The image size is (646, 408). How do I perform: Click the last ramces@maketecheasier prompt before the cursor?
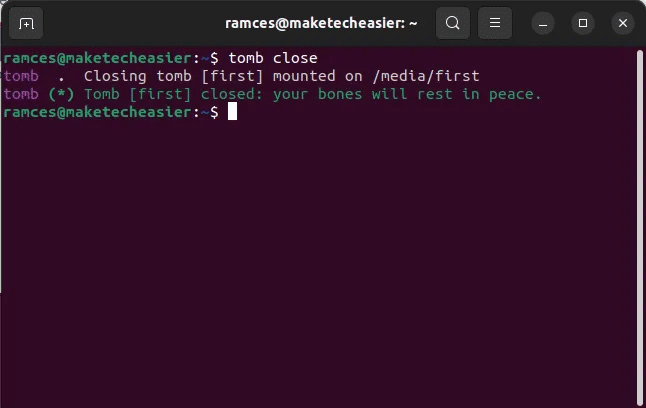(111, 112)
